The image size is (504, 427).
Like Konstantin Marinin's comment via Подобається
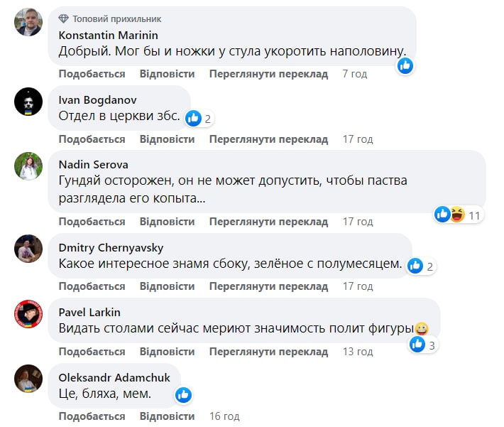pyautogui.click(x=92, y=74)
